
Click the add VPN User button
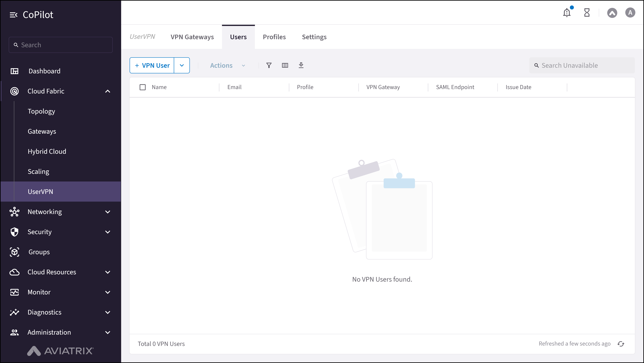(152, 65)
